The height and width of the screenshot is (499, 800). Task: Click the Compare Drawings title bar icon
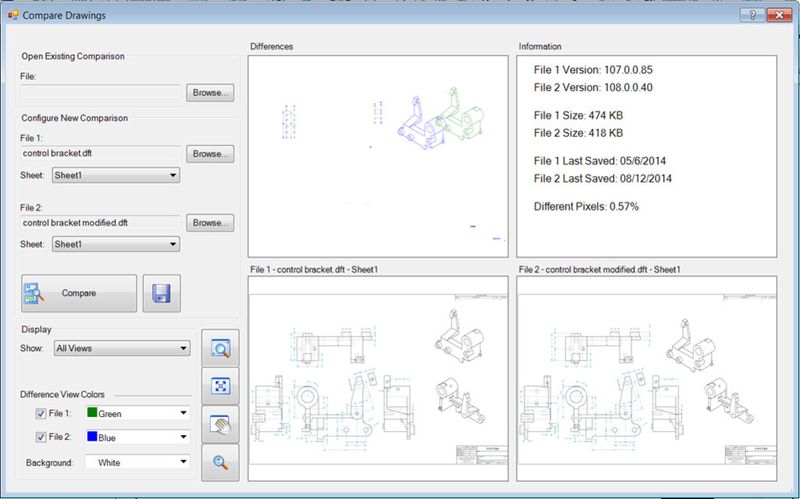[13, 15]
